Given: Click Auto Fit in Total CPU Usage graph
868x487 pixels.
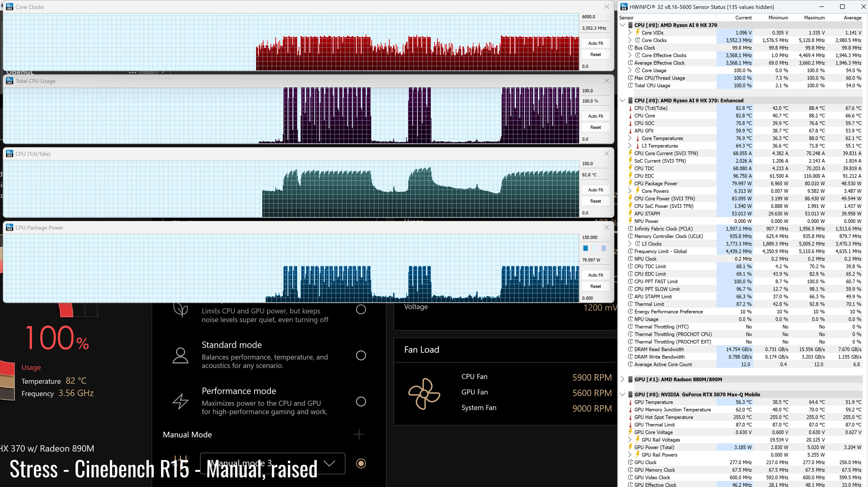Looking at the screenshot, I should click(x=595, y=116).
